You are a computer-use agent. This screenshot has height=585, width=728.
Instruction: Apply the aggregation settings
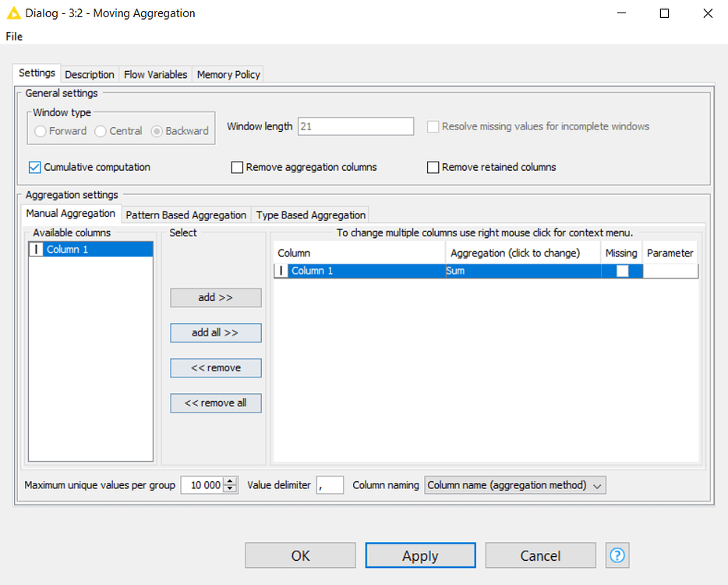click(420, 555)
